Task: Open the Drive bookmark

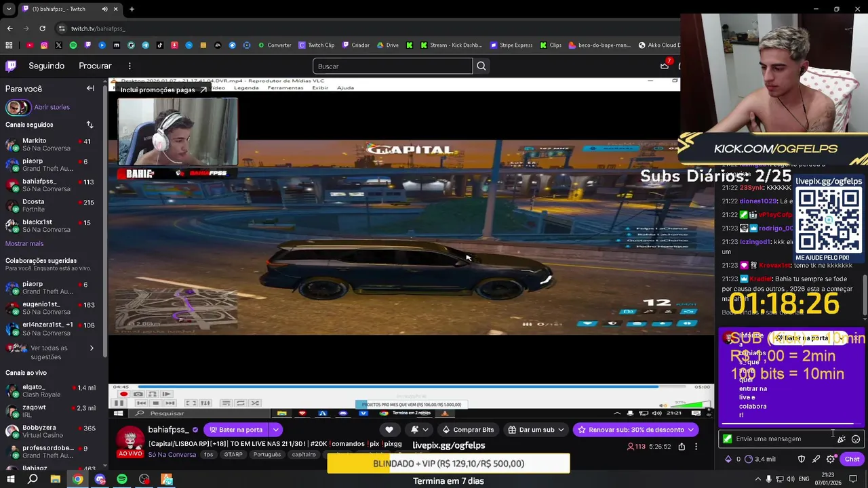Action: (x=388, y=45)
